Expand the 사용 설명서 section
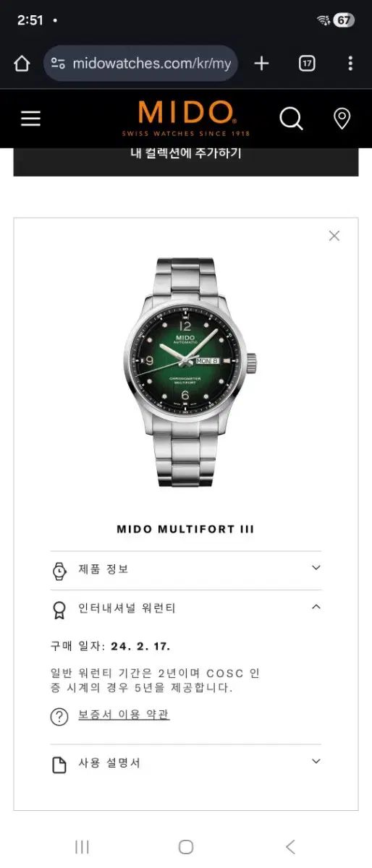The width and height of the screenshot is (372, 868). pyautogui.click(x=186, y=763)
